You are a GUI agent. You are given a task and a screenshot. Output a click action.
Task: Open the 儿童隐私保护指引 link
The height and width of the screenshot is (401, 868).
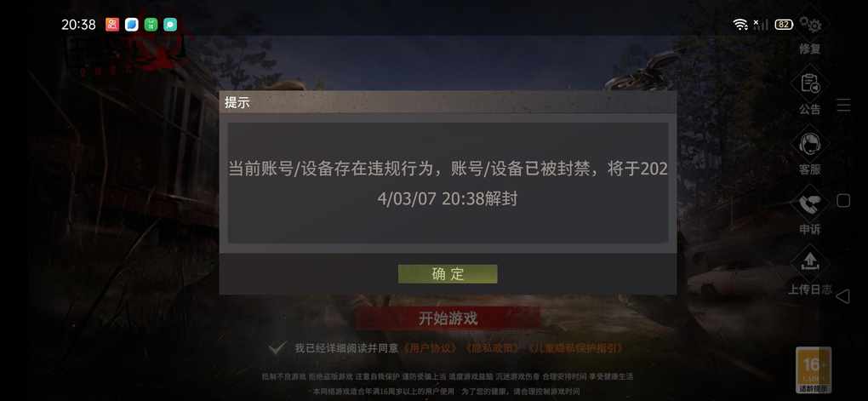coord(575,348)
